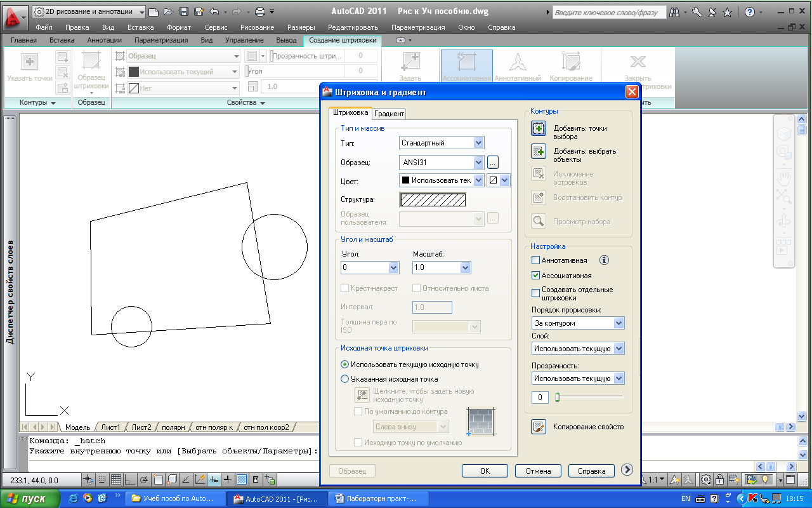
Task: Click the полярн layout tab
Action: point(173,427)
